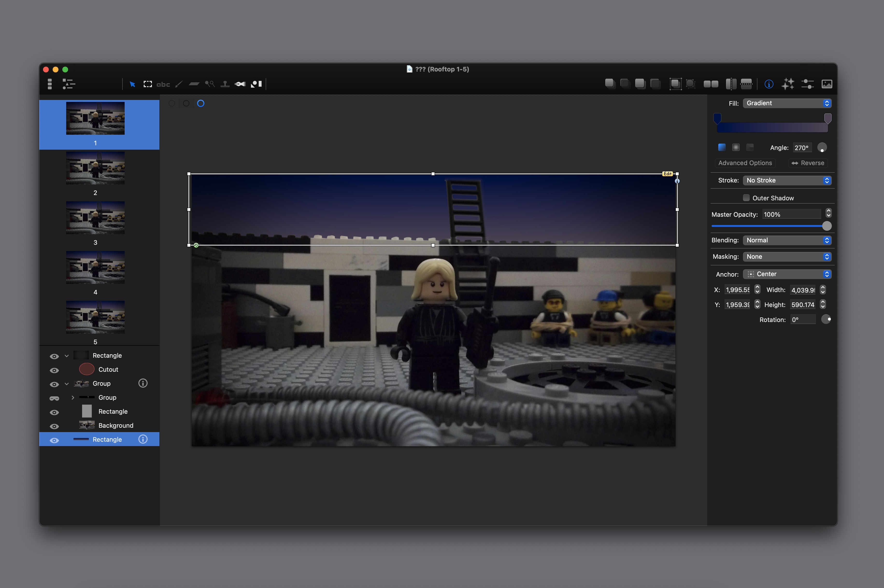Hide the Cutout layer with eye icon

(x=54, y=370)
